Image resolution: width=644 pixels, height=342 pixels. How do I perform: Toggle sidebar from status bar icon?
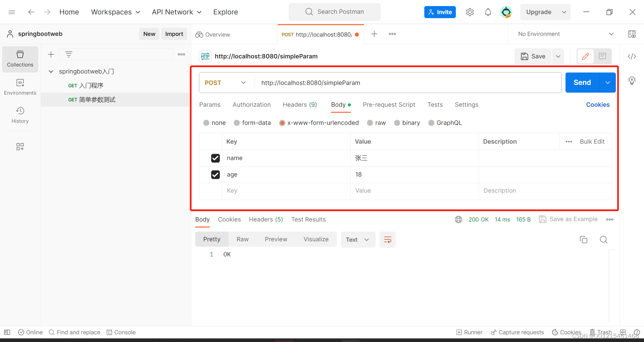coord(7,332)
